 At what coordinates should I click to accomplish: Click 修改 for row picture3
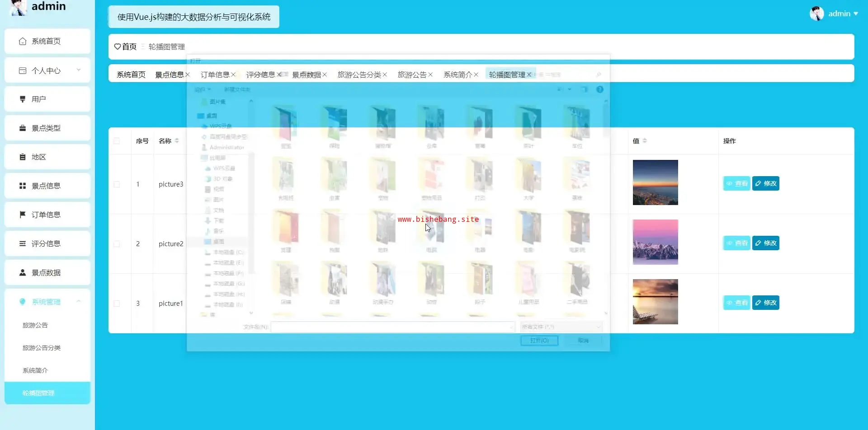click(766, 183)
